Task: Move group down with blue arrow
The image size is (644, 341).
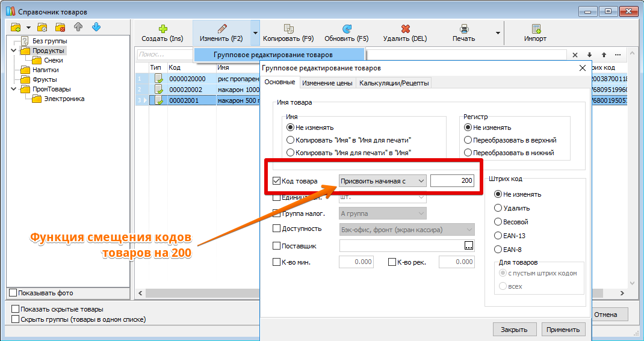Action: pos(96,27)
